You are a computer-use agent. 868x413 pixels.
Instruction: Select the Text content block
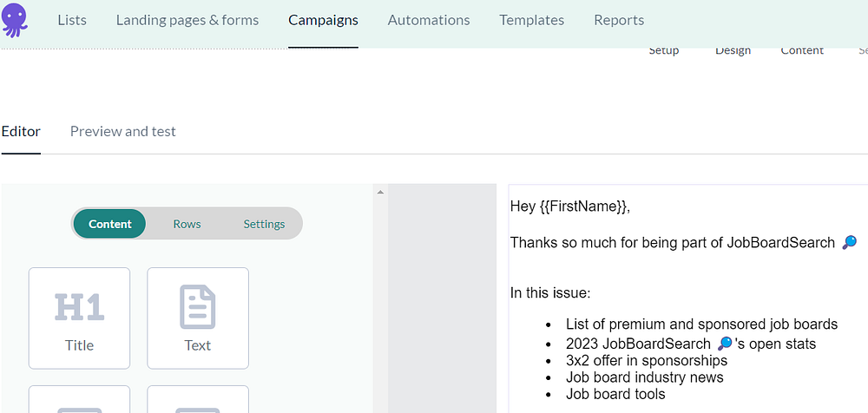[198, 318]
